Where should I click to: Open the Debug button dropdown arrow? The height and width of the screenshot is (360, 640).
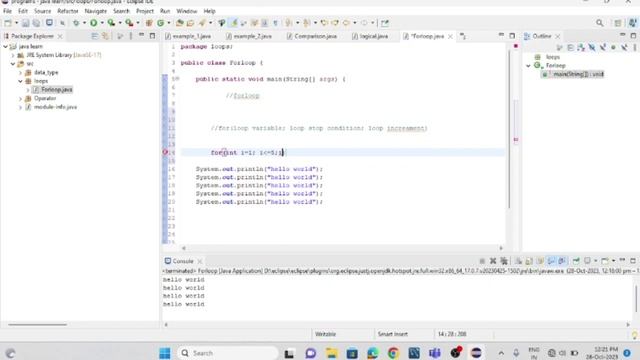(x=84, y=23)
